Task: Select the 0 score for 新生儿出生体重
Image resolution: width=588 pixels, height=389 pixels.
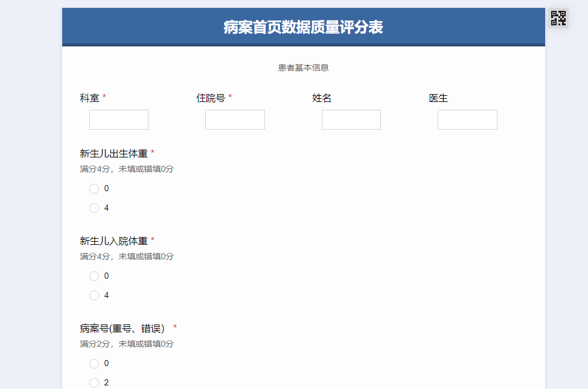Action: (94, 189)
